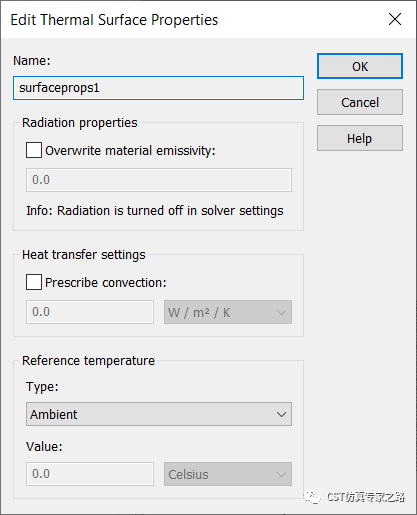Click the Name field containing surfaceprops1
Screen dimensions: 417x515
[x=158, y=88]
